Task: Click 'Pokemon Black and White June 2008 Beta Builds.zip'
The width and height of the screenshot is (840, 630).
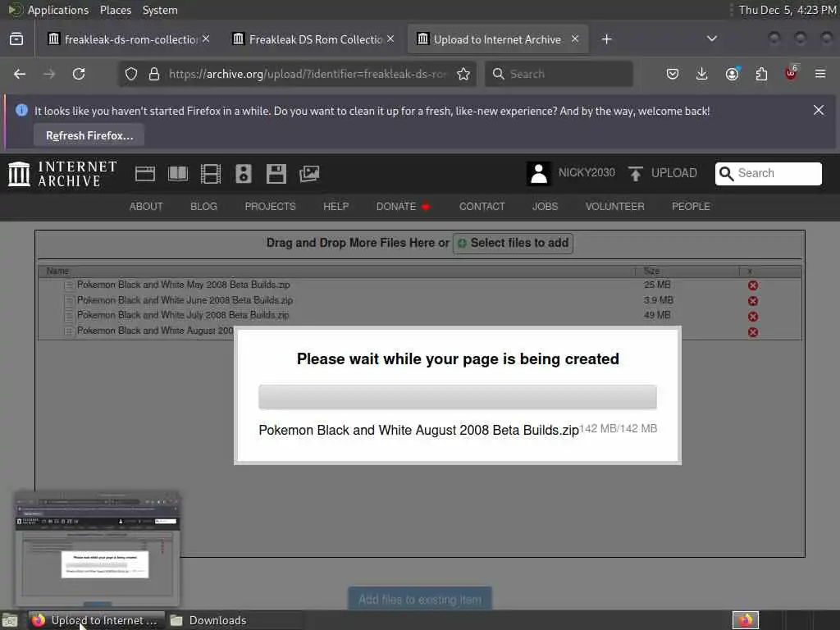Action: coord(185,300)
